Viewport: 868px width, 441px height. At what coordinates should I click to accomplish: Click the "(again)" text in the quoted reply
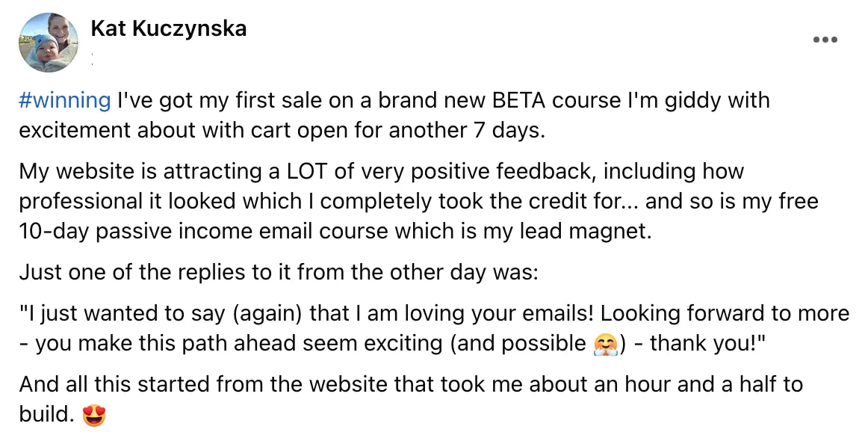click(x=268, y=314)
